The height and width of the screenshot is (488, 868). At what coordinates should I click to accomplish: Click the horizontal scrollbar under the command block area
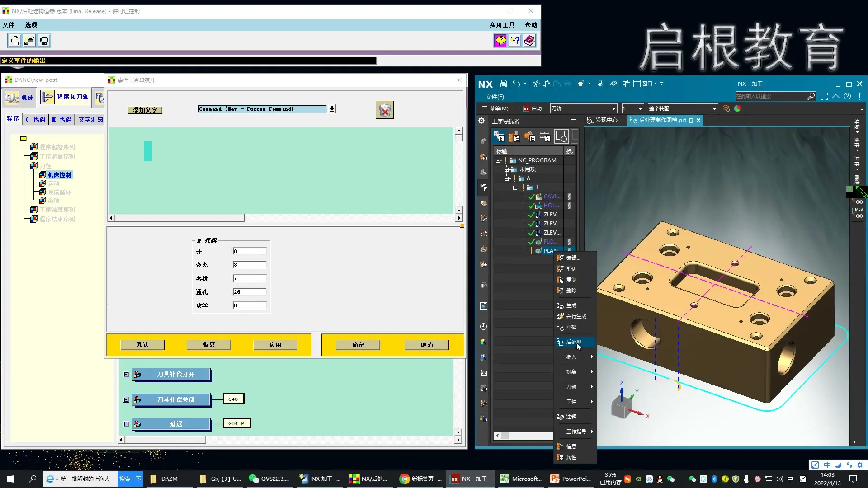pyautogui.click(x=179, y=218)
